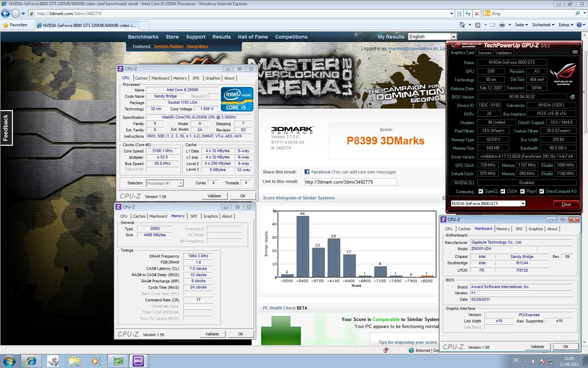Click the browser address bar URL field
This screenshot has height=368, width=588.
click(x=241, y=14)
